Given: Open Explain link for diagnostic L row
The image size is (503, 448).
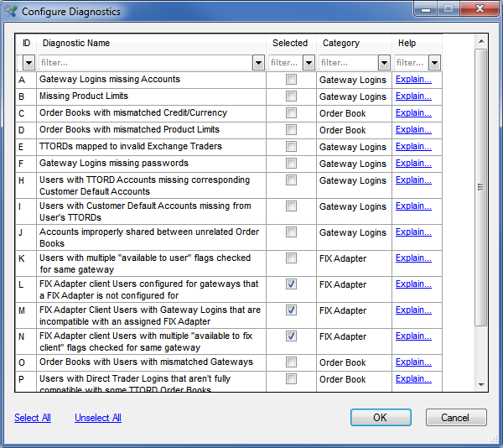Looking at the screenshot, I should tap(413, 284).
